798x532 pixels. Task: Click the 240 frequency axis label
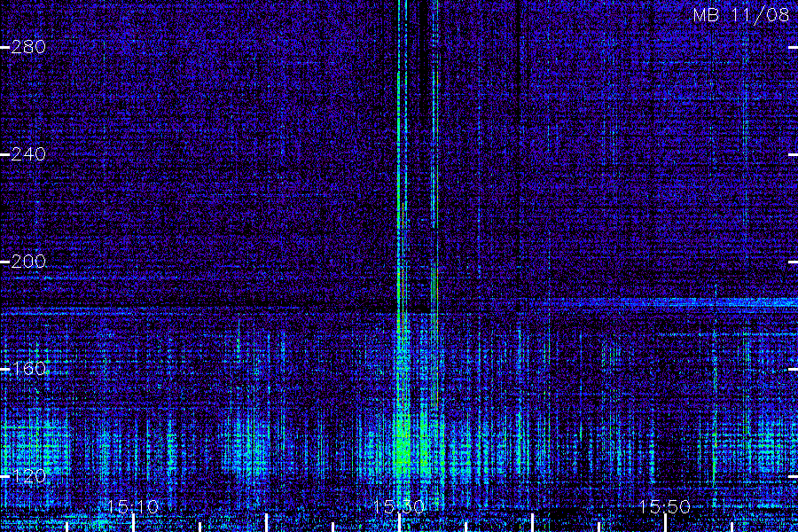click(x=28, y=153)
